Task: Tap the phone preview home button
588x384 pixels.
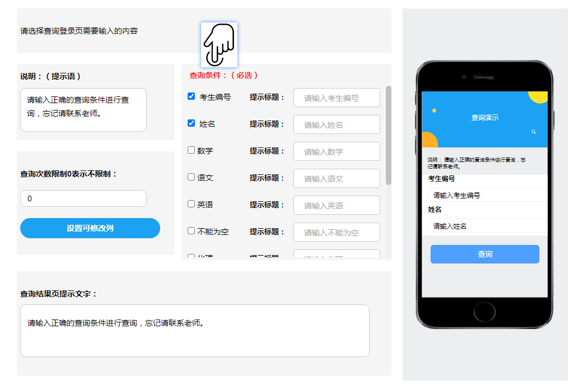Action: point(484,312)
